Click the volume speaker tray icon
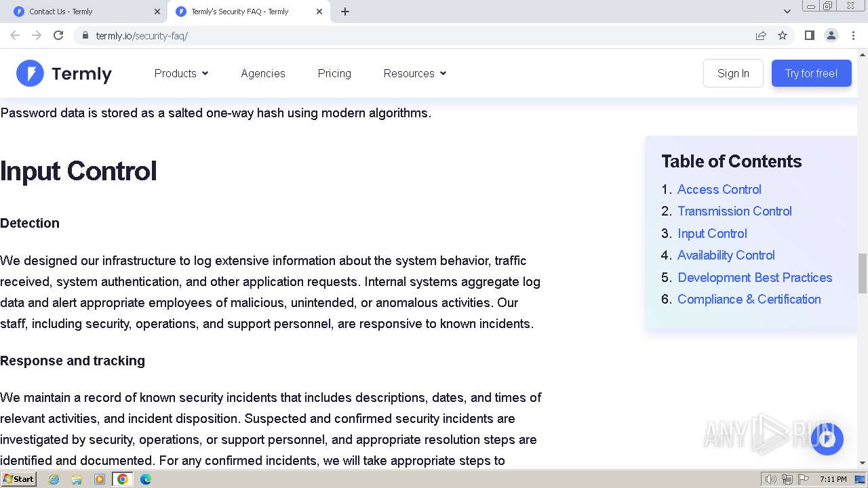The height and width of the screenshot is (488, 868). click(x=770, y=479)
